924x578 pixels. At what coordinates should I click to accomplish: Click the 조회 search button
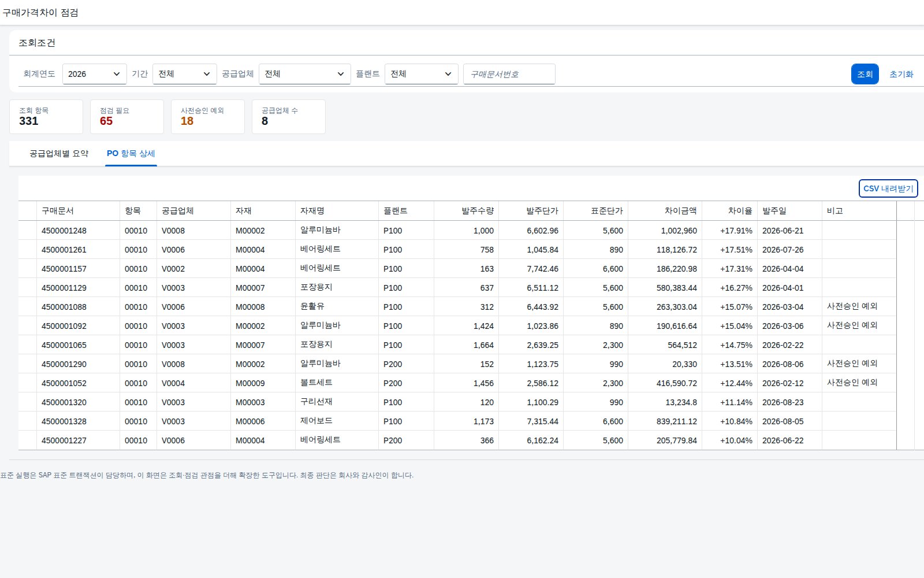click(865, 74)
